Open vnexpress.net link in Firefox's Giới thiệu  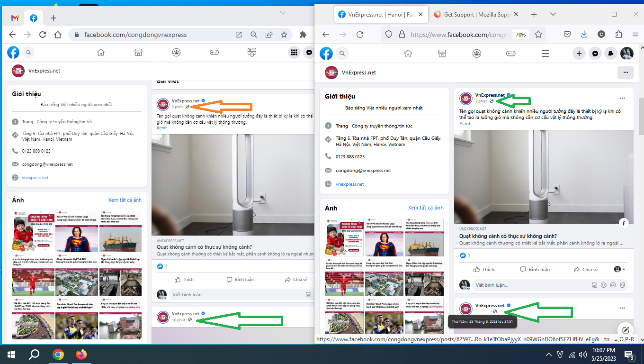350,184
